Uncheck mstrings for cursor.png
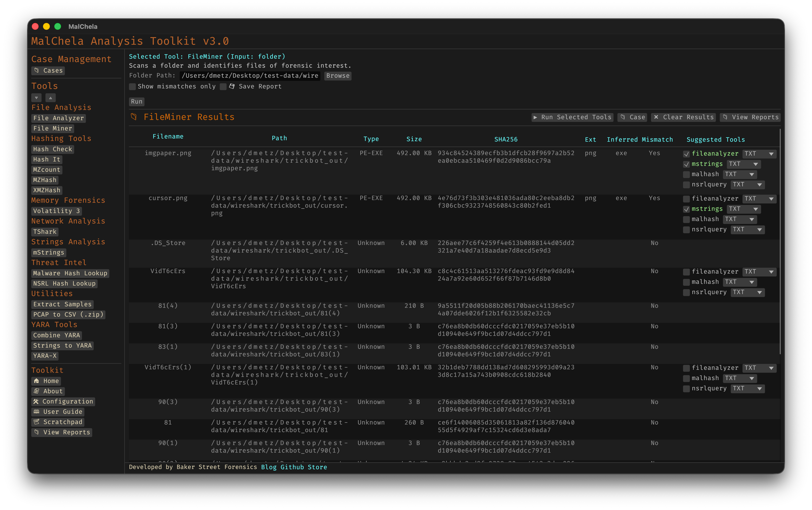This screenshot has height=510, width=812. [x=686, y=209]
